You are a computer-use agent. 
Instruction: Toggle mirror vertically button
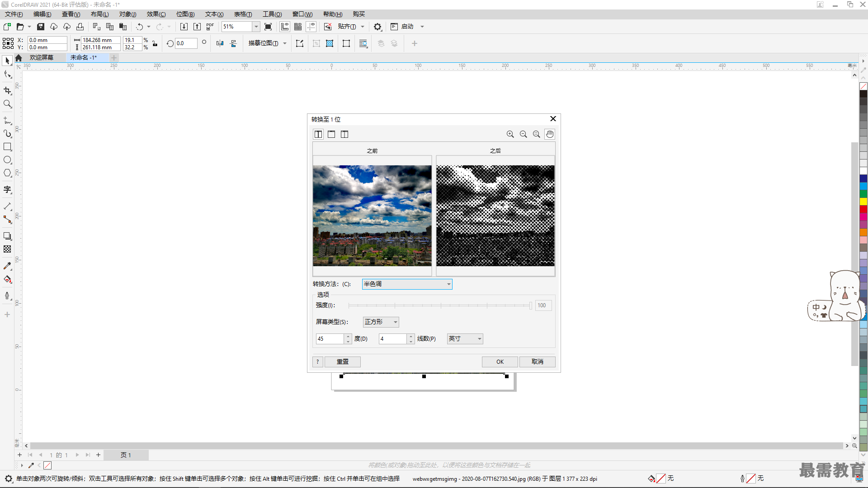tap(233, 43)
